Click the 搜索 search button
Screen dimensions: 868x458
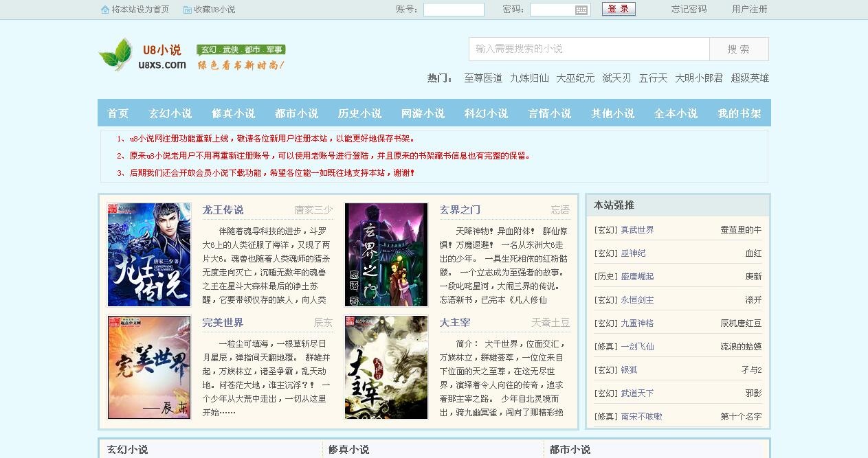pos(739,49)
